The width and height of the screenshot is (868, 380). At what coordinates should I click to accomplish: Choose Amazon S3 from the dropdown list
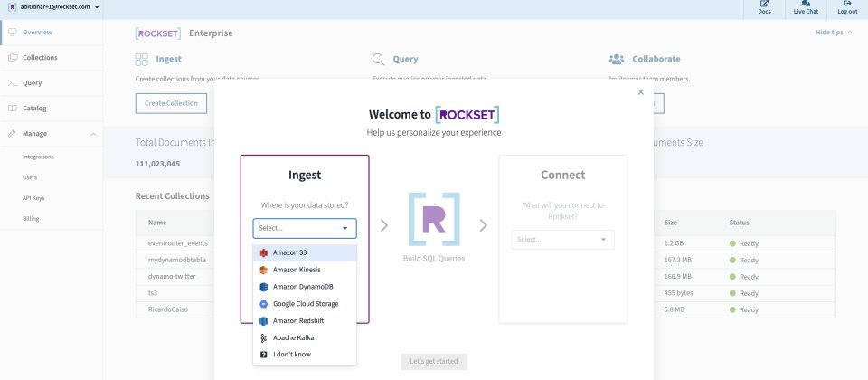305,252
